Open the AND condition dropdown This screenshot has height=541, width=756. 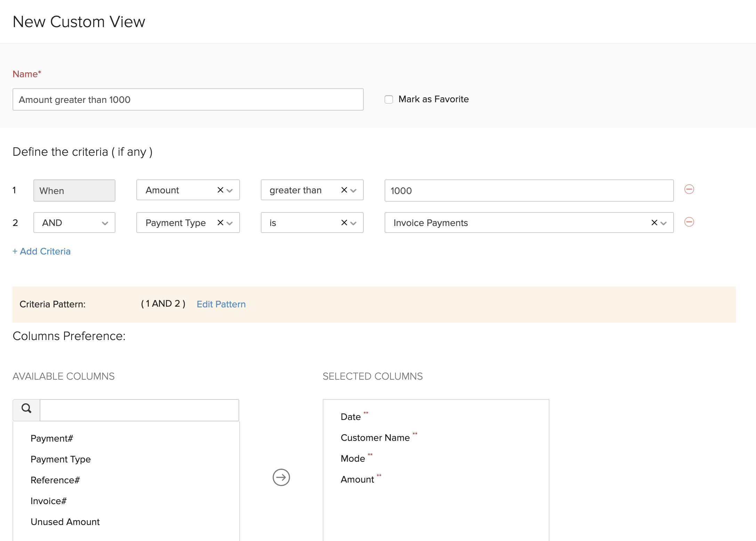click(105, 223)
